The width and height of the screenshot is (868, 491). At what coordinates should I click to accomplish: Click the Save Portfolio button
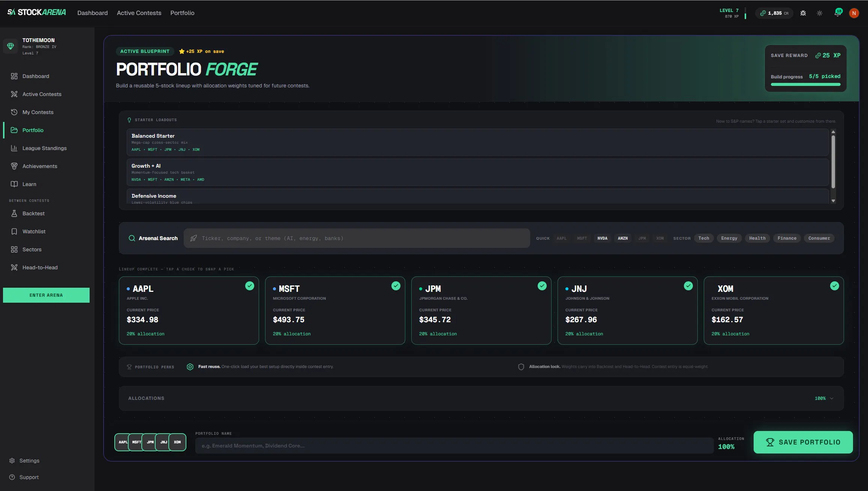click(803, 442)
